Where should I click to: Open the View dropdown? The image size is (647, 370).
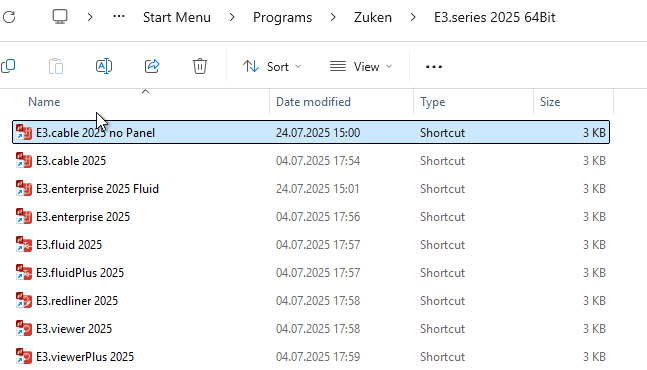tap(361, 66)
